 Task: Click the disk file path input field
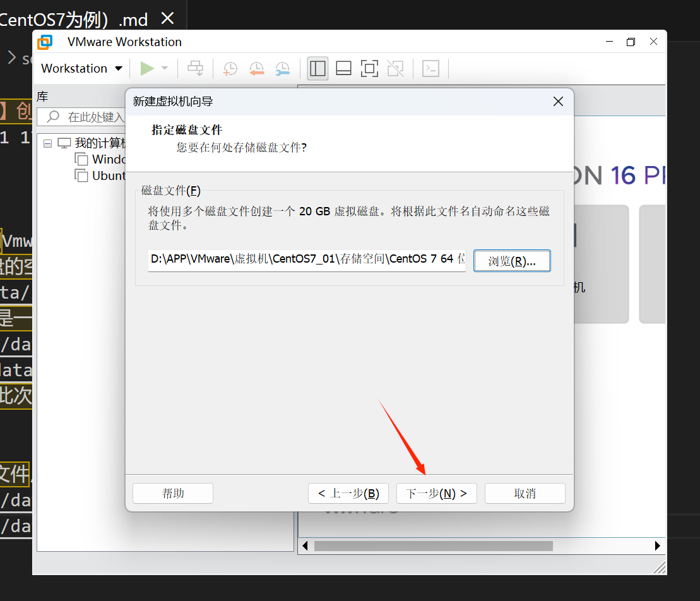pyautogui.click(x=307, y=260)
